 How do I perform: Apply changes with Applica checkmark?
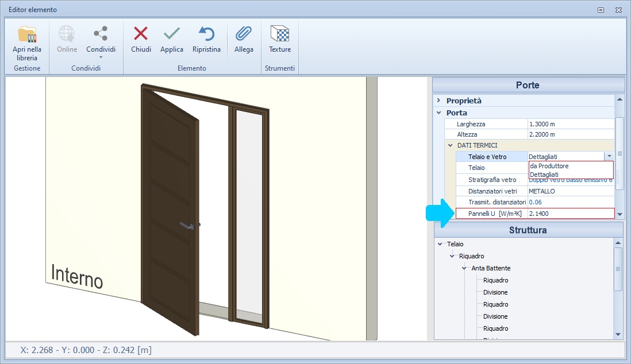click(x=172, y=40)
